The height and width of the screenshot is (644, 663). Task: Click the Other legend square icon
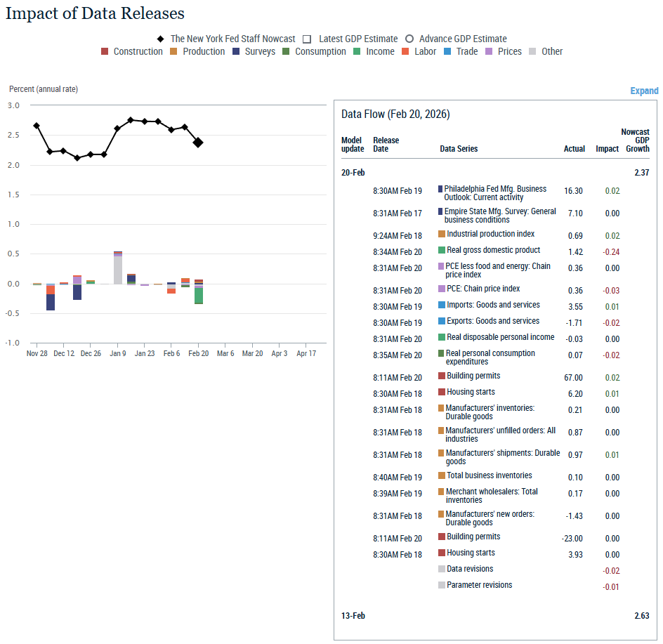(533, 51)
